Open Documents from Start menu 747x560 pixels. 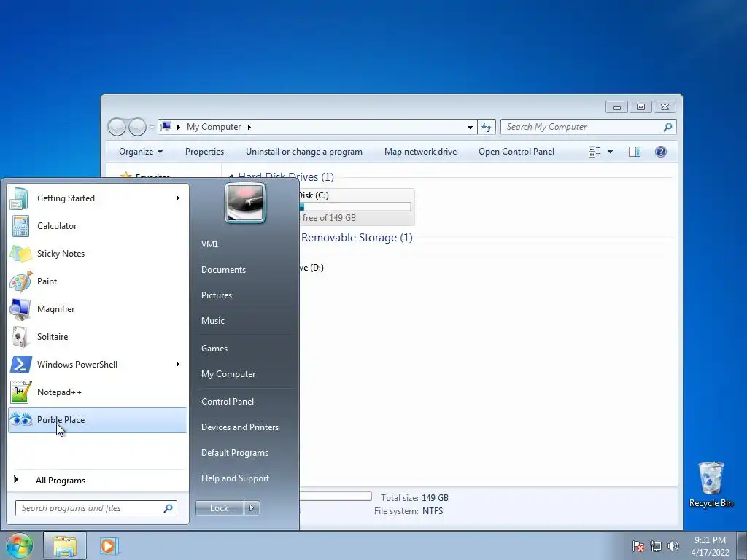[x=223, y=270]
